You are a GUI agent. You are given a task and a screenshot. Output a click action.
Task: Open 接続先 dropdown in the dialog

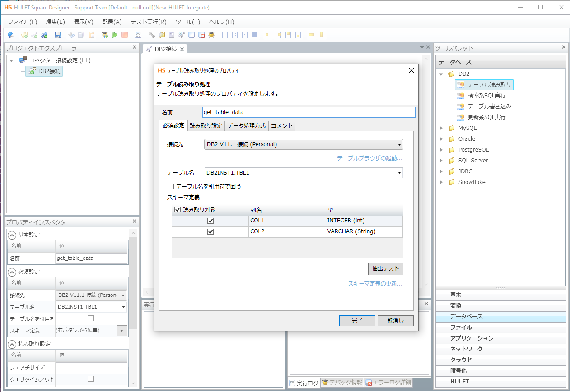(x=303, y=144)
